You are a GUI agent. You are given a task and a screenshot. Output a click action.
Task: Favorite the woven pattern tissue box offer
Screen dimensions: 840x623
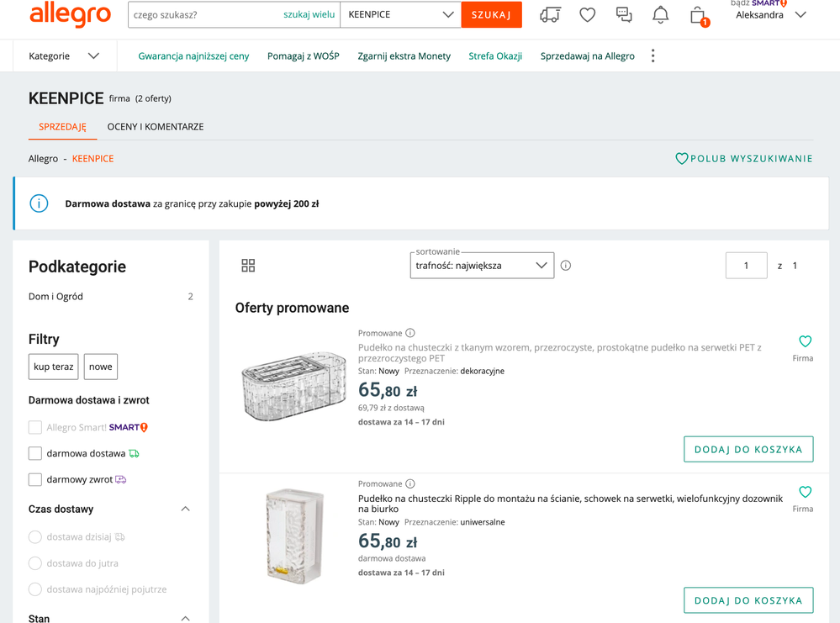pos(805,341)
